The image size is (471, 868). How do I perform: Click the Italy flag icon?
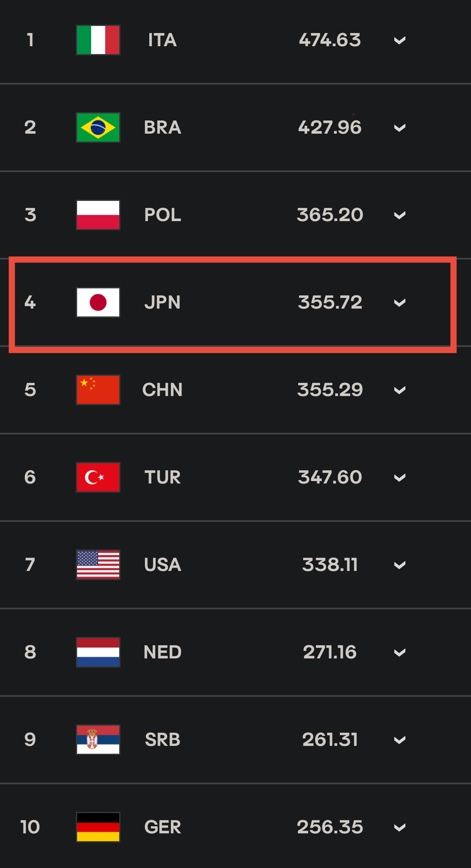tap(98, 40)
